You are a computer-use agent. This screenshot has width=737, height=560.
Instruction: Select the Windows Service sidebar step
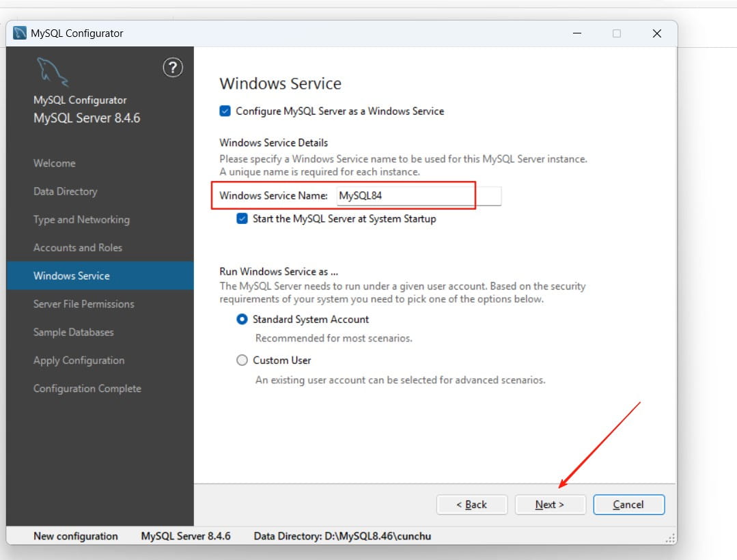pyautogui.click(x=100, y=276)
